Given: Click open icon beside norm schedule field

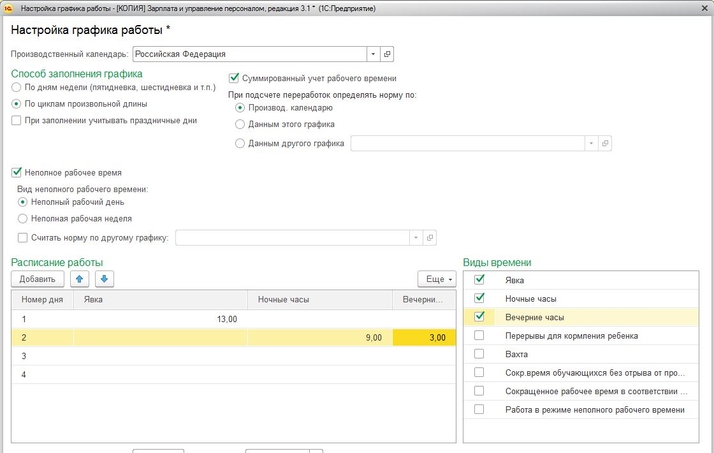Looking at the screenshot, I should click(430, 238).
